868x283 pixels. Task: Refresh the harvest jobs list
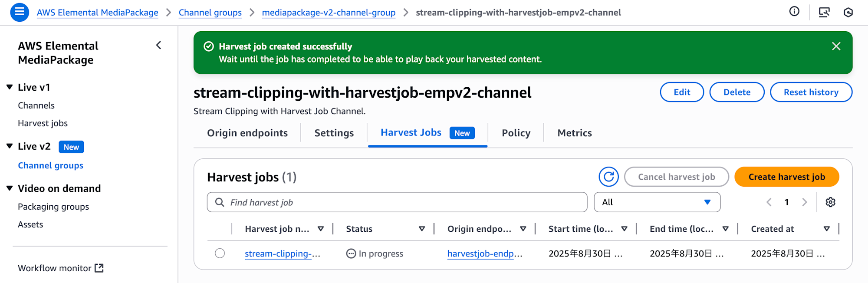(608, 177)
